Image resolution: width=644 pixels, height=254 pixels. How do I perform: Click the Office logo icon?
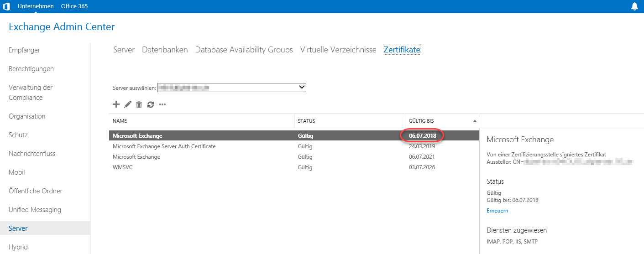click(6, 6)
